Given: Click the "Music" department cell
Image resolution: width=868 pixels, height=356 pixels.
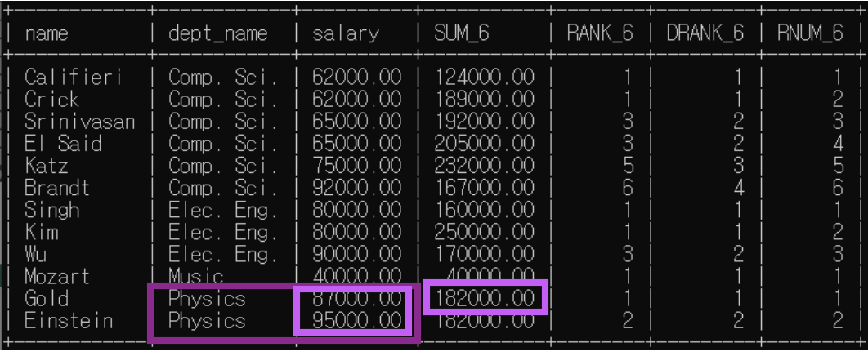Looking at the screenshot, I should click(x=196, y=277).
